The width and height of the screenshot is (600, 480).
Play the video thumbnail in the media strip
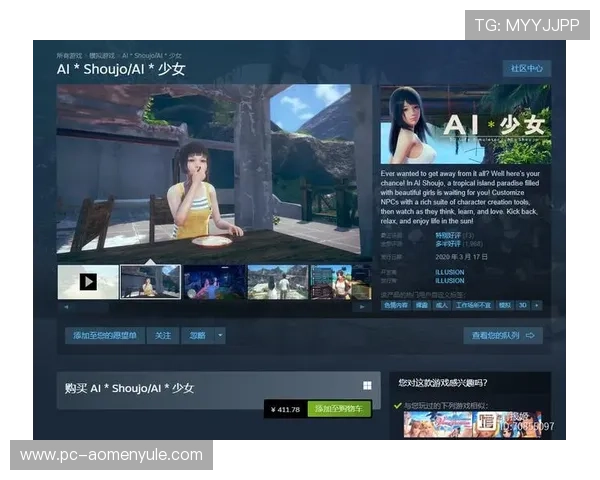point(88,282)
